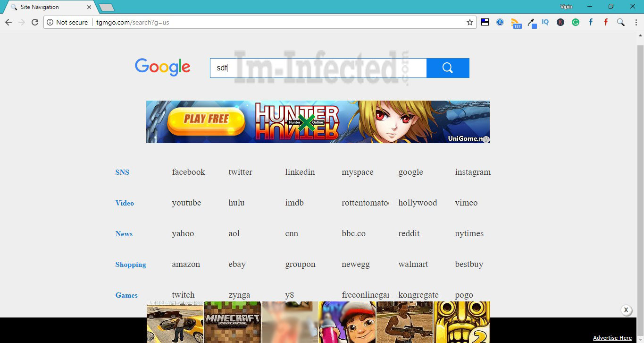Select the SNS category menu entry
The height and width of the screenshot is (343, 644).
point(122,172)
